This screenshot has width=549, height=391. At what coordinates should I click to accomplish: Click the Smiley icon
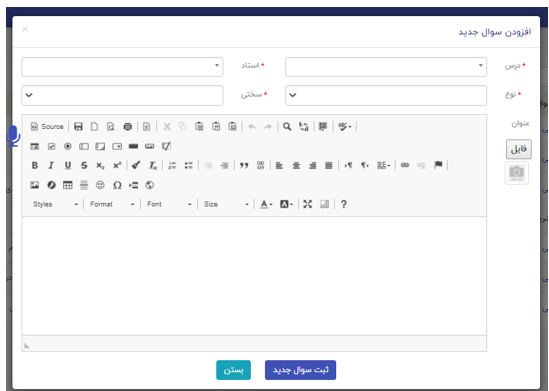pos(100,185)
